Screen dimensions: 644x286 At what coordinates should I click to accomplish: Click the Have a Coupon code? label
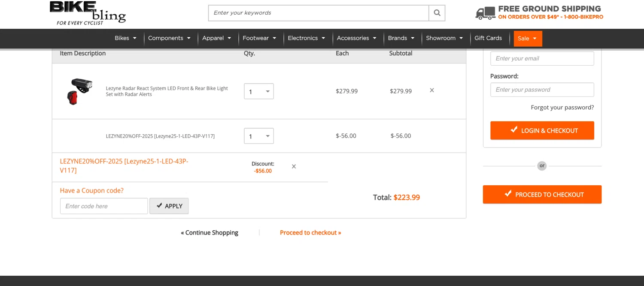point(91,190)
